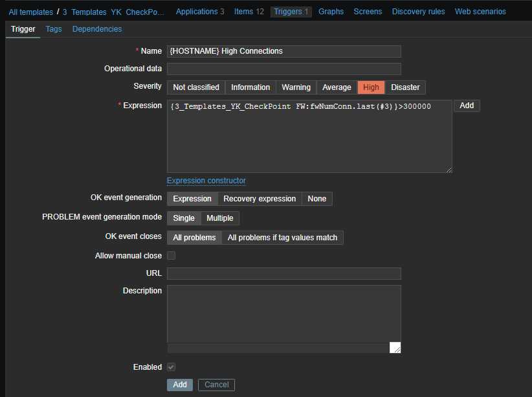Set severity to Information
532x397 pixels.
250,87
